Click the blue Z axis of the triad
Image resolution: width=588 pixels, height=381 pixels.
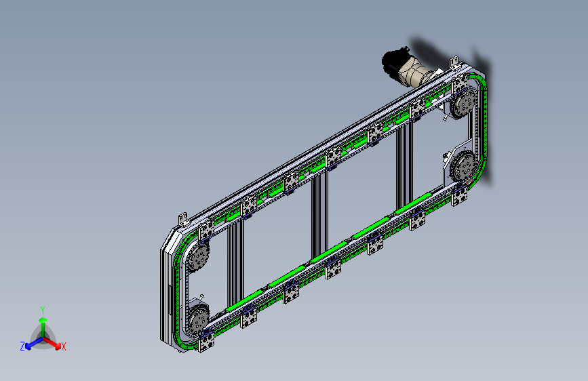tap(34, 343)
